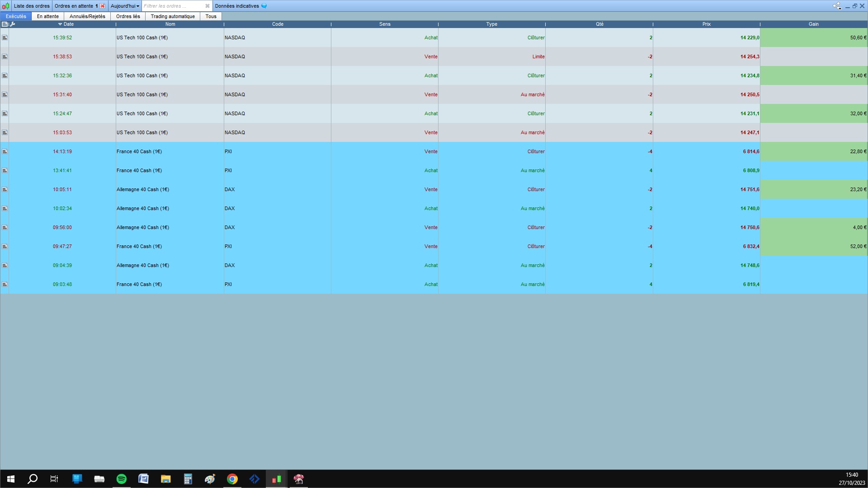Viewport: 868px width, 488px height.
Task: Click the Données indicatives speech bubble icon
Action: point(264,6)
